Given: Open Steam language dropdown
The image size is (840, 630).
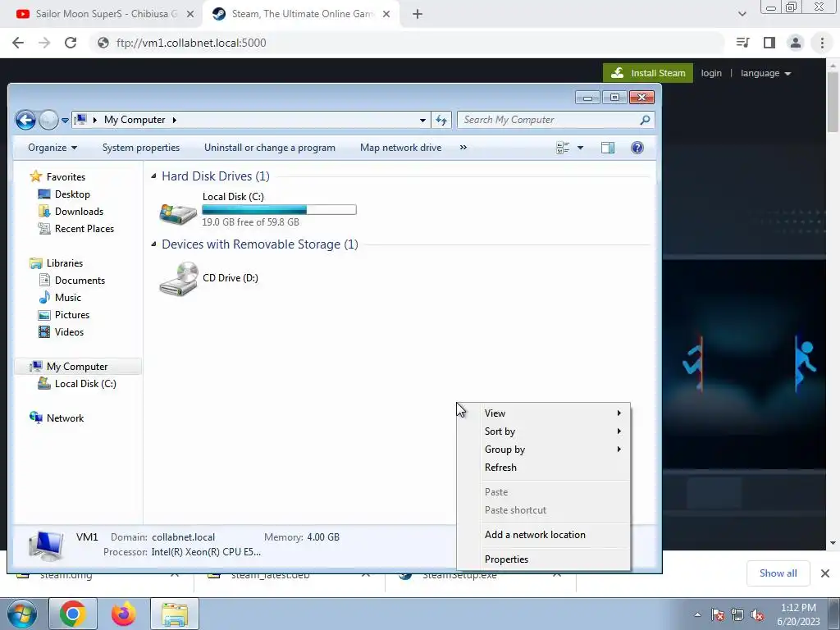Looking at the screenshot, I should [765, 73].
